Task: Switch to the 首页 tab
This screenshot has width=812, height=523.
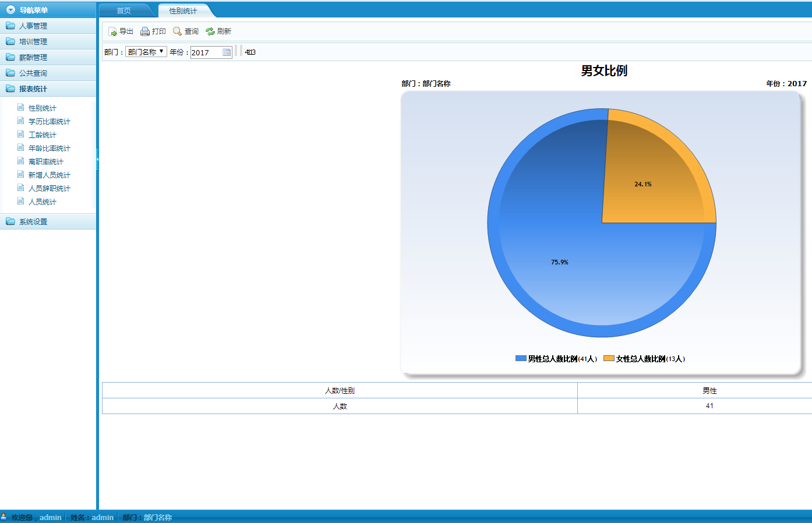Action: (123, 10)
